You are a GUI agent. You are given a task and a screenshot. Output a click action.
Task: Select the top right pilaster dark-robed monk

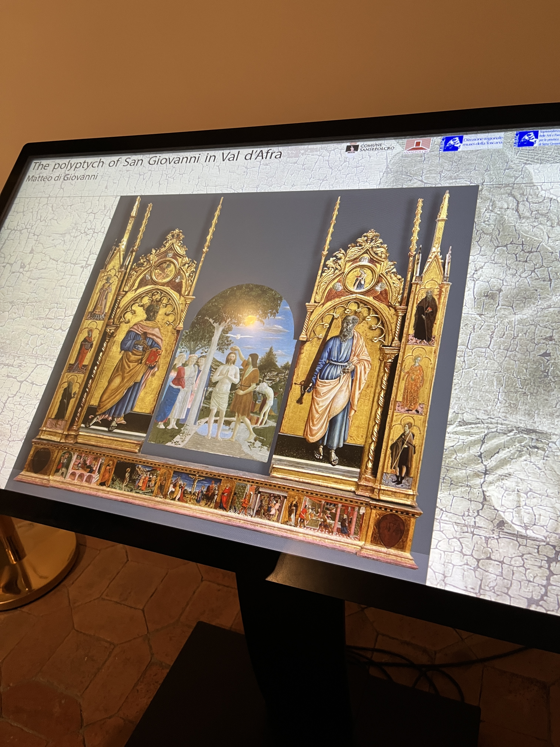coord(426,317)
